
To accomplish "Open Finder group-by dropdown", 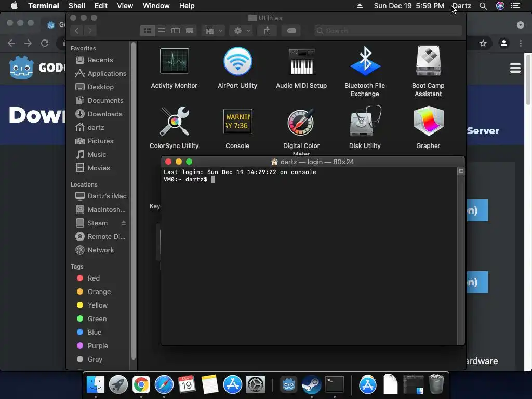I will tap(214, 31).
